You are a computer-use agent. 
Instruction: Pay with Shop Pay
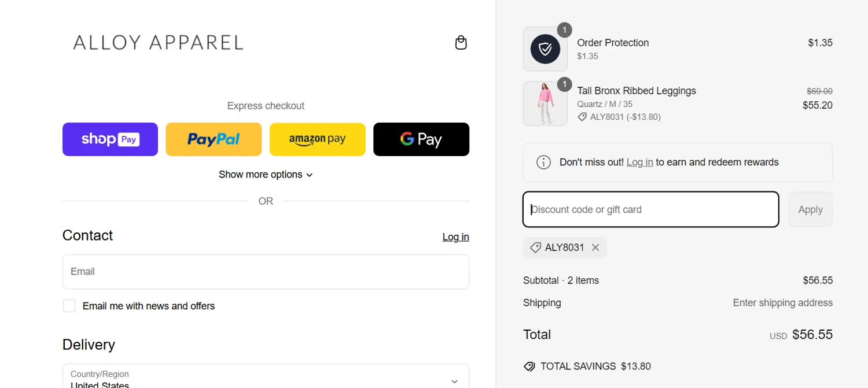(110, 139)
